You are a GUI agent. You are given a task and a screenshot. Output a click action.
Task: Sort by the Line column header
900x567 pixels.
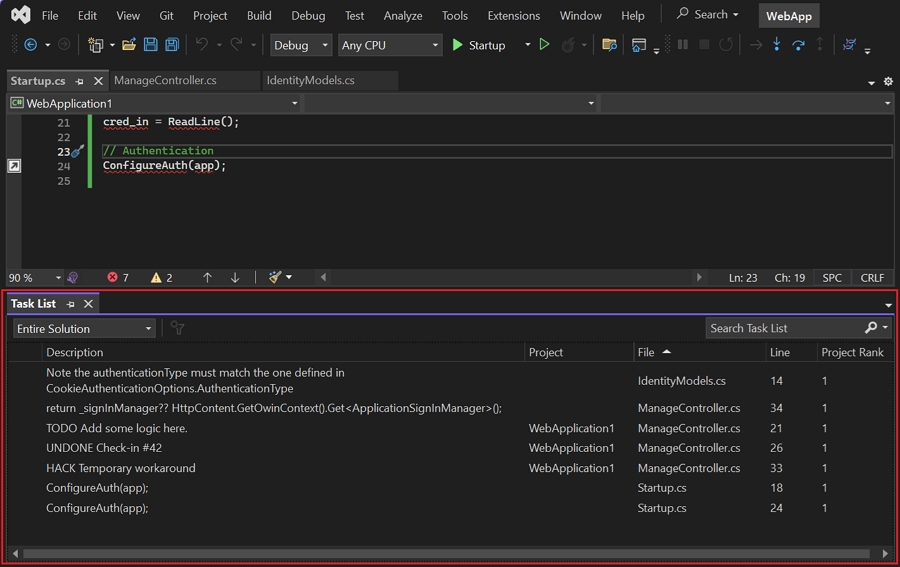click(x=790, y=352)
